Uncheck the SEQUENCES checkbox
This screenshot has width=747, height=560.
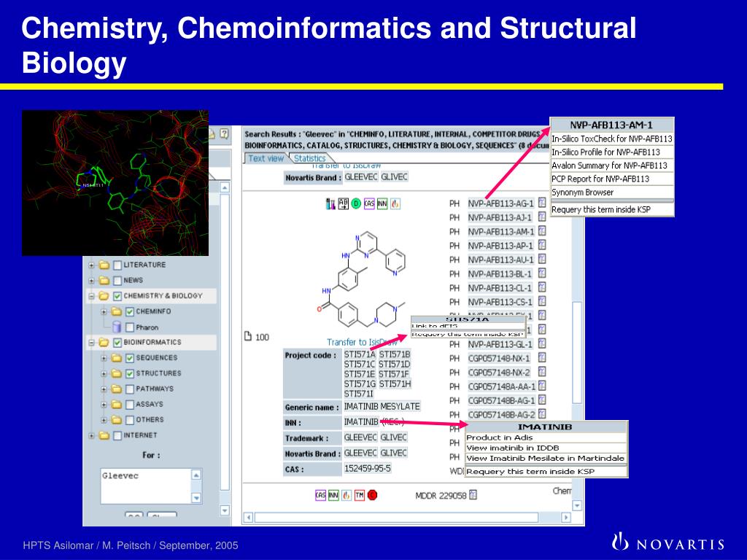(130, 358)
